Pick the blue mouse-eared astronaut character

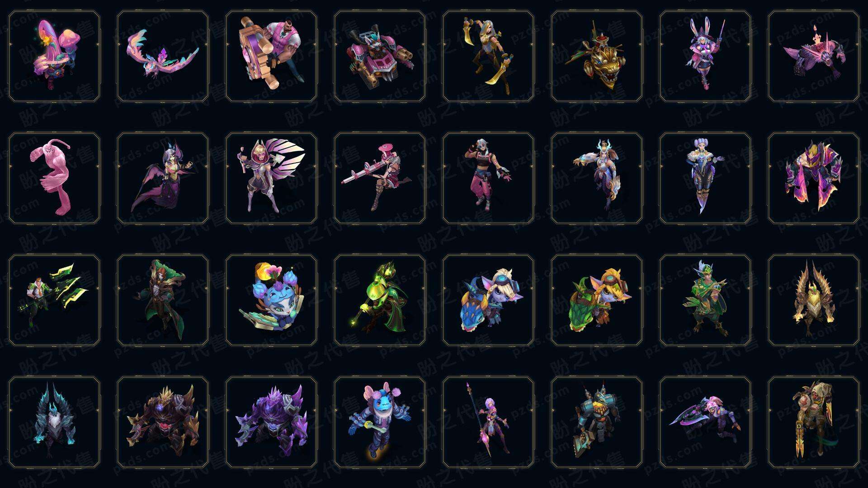point(380,422)
